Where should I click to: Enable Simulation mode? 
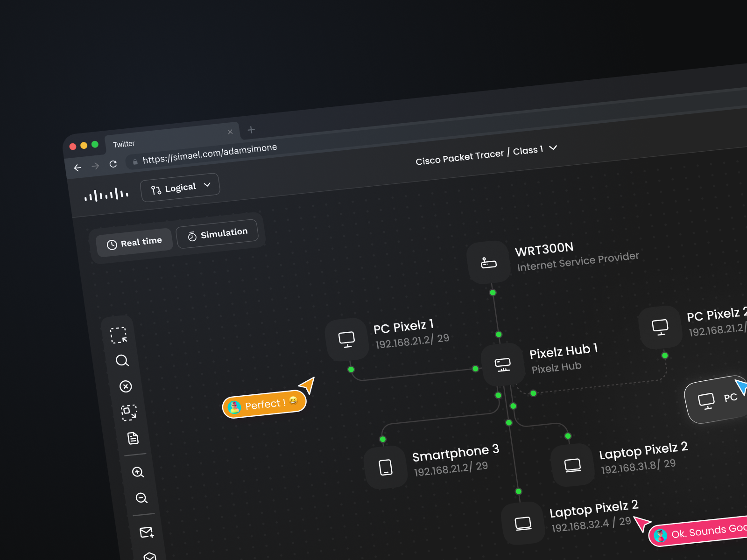tap(218, 232)
